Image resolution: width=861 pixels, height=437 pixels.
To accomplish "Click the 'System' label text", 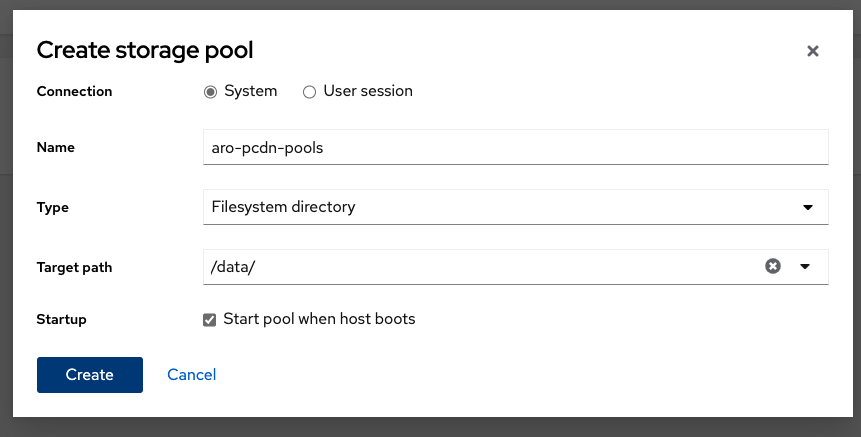I will (250, 91).
